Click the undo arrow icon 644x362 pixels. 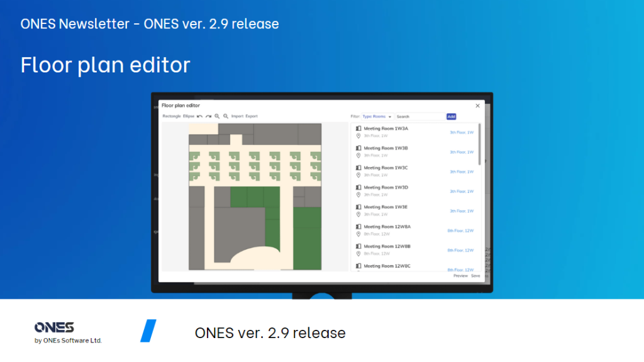point(199,116)
